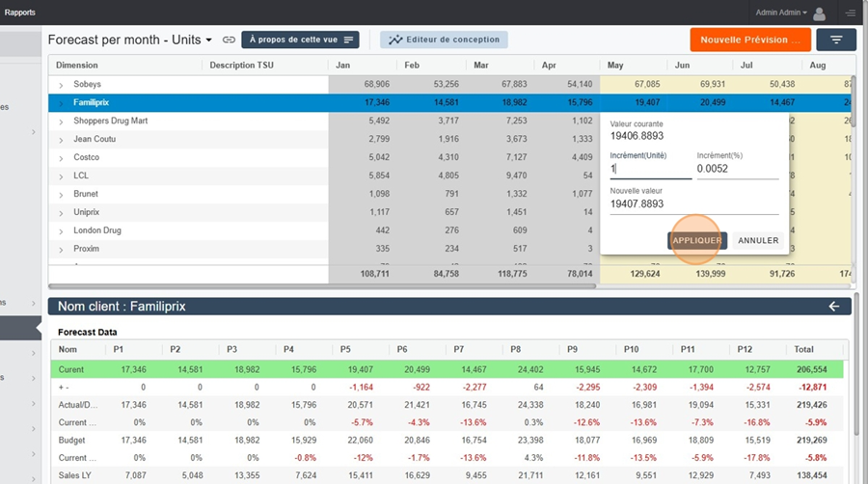
Task: Click the Feb column header
Action: pos(411,66)
